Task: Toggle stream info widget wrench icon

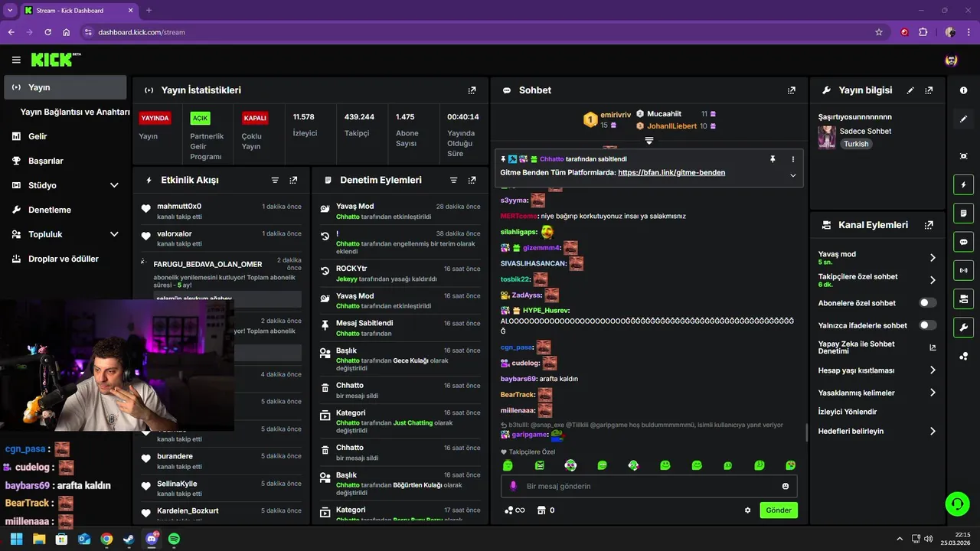Action: coord(963,328)
